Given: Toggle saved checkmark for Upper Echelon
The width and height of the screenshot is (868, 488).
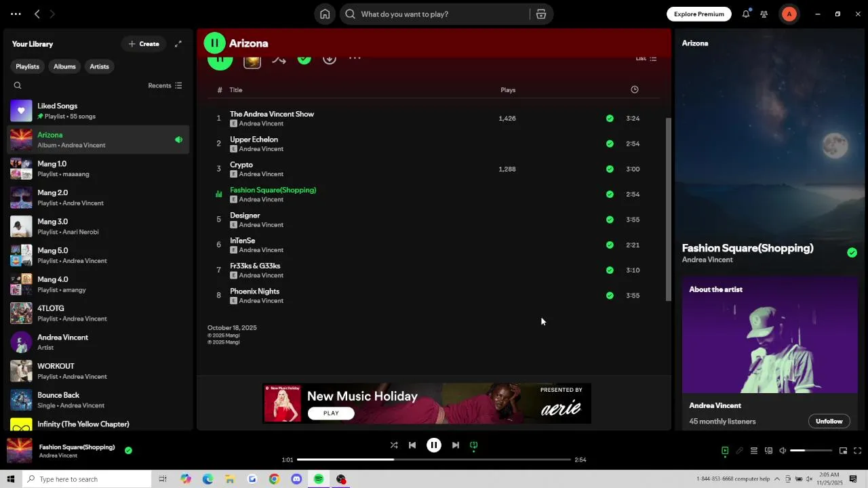Looking at the screenshot, I should point(610,144).
